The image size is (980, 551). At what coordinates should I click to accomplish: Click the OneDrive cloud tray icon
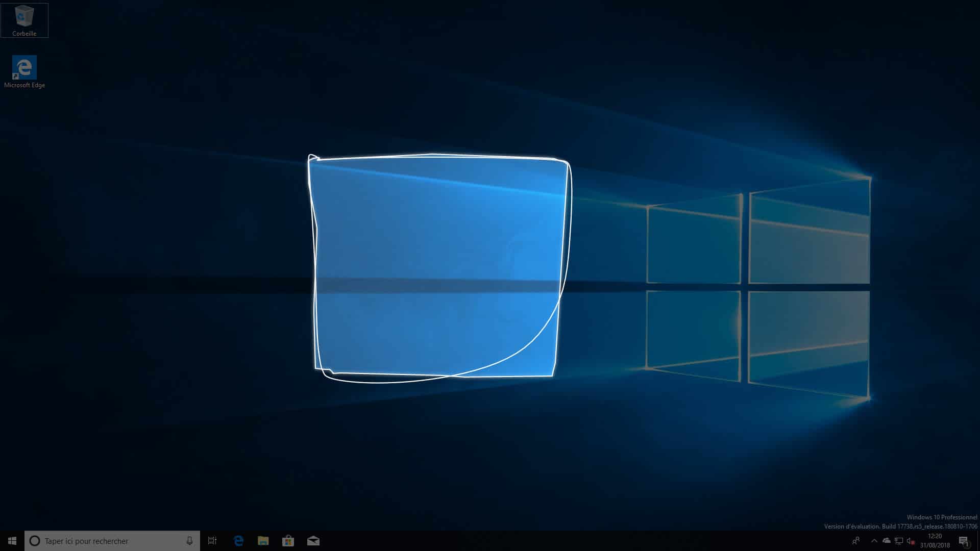[887, 541]
